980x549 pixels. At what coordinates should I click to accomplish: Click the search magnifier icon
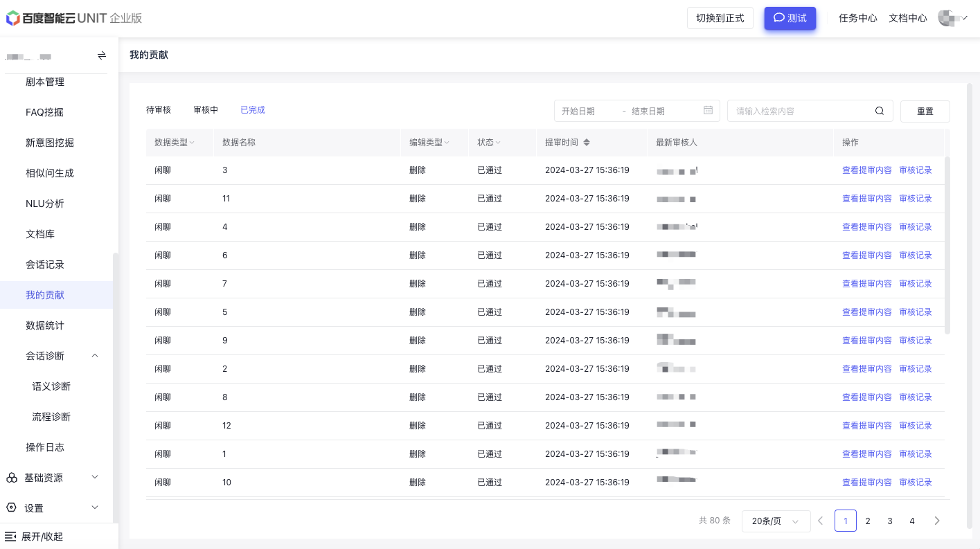[x=880, y=111]
